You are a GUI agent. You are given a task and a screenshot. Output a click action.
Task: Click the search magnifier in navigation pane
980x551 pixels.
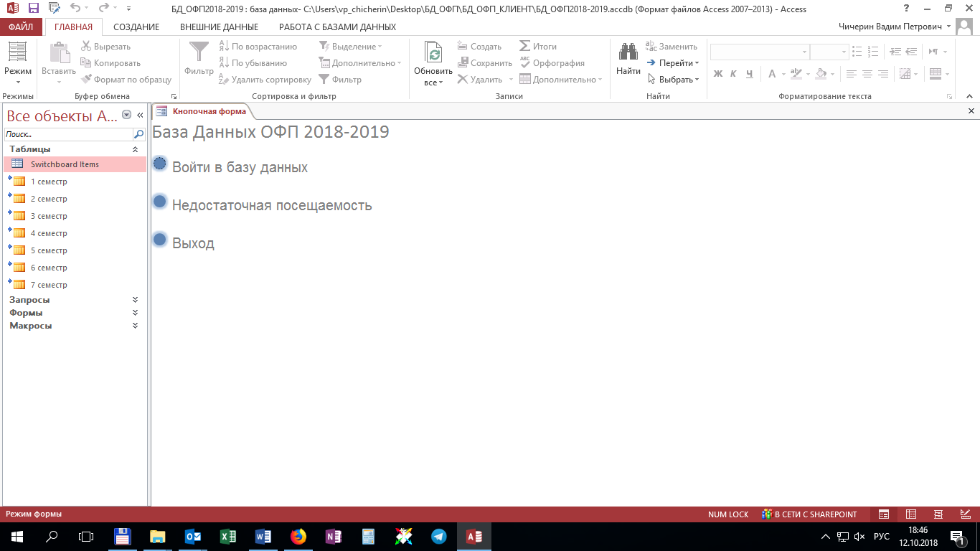(x=138, y=134)
